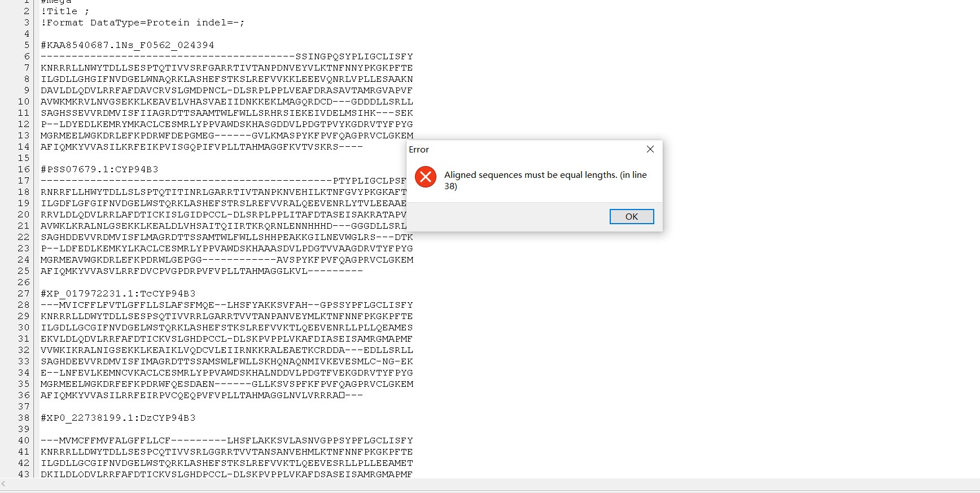Click the !Format DataType=Protein line
Image resolution: width=980 pixels, height=493 pixels.
pyautogui.click(x=142, y=23)
